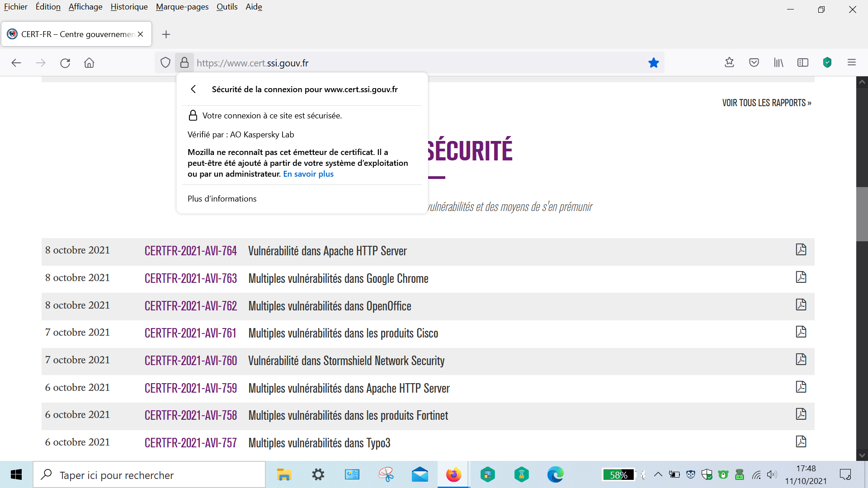
Task: Open the Marque-pages menu
Action: [182, 7]
